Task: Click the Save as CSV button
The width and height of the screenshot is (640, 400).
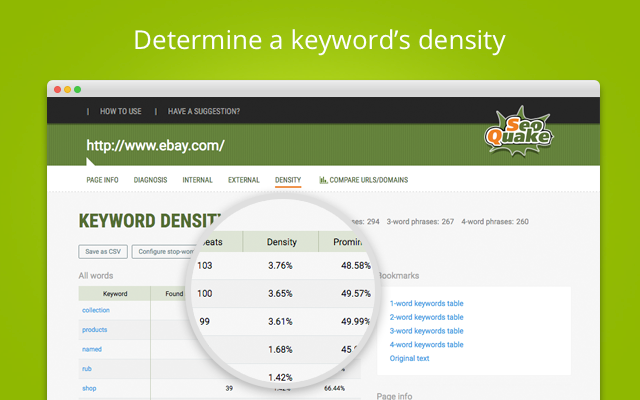Action: 103,251
